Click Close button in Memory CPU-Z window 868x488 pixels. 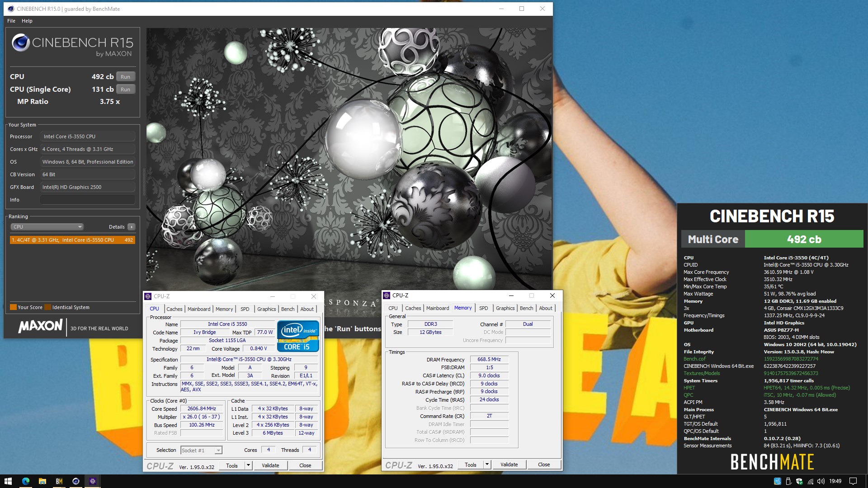coord(544,465)
